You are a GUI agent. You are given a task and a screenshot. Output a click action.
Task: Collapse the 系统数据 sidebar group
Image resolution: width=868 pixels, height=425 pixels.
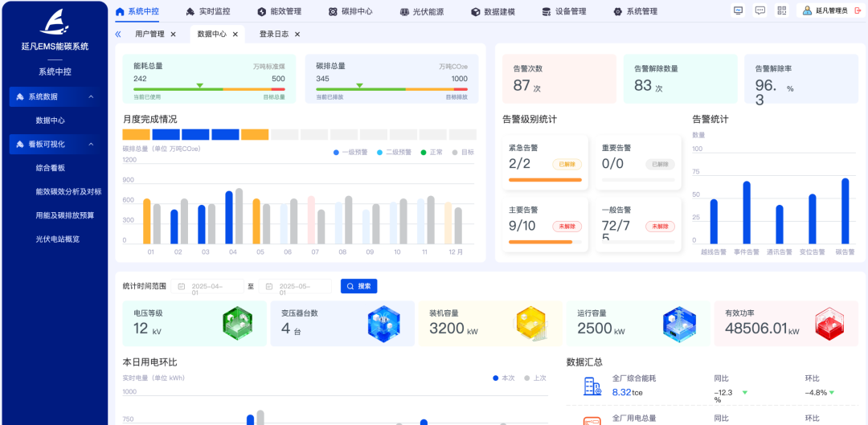pos(91,97)
